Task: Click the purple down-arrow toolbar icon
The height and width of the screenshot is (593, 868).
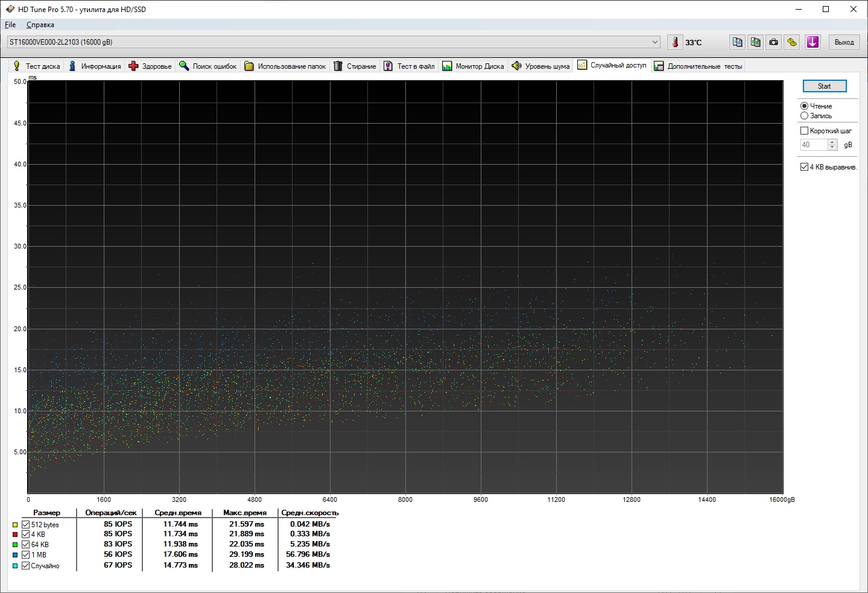Action: pos(813,42)
